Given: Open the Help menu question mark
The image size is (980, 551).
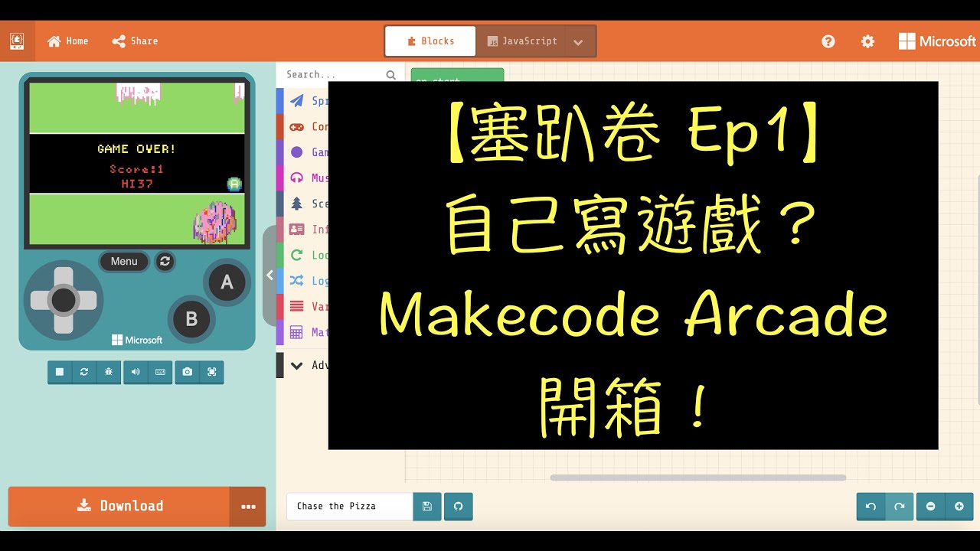Looking at the screenshot, I should click(828, 41).
